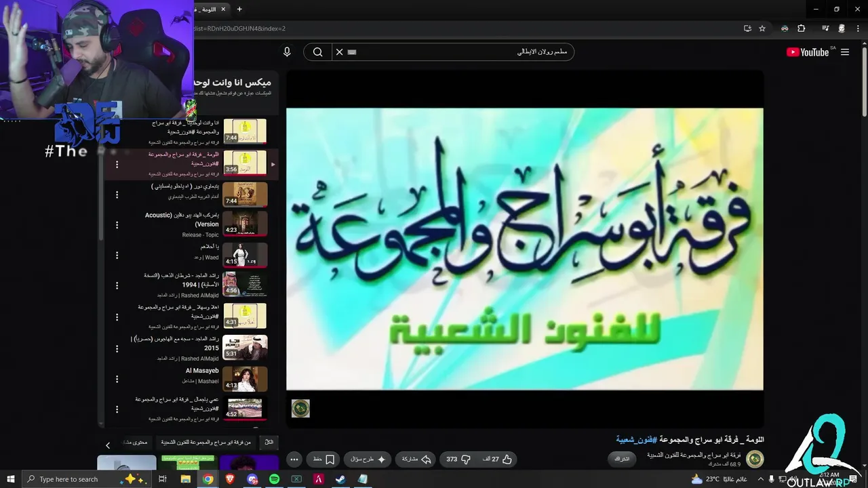This screenshot has height=488, width=868.
Task: Open the Extensions puzzle icon
Action: click(x=801, y=28)
